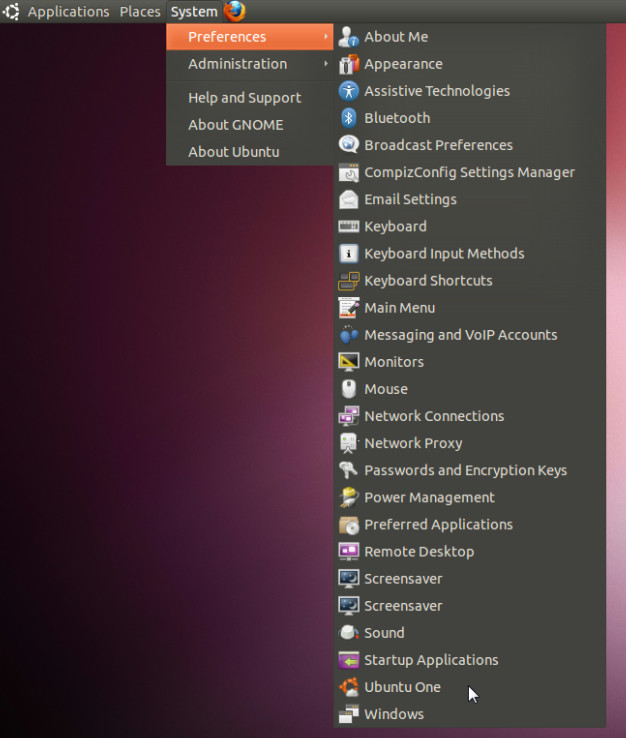Click the Passwords and Encryption Keys icon
626x738 pixels.
[349, 470]
